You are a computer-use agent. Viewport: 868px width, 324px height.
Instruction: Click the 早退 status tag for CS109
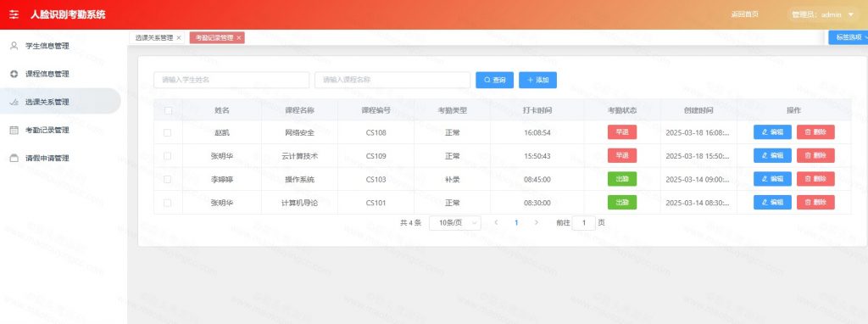pos(622,155)
